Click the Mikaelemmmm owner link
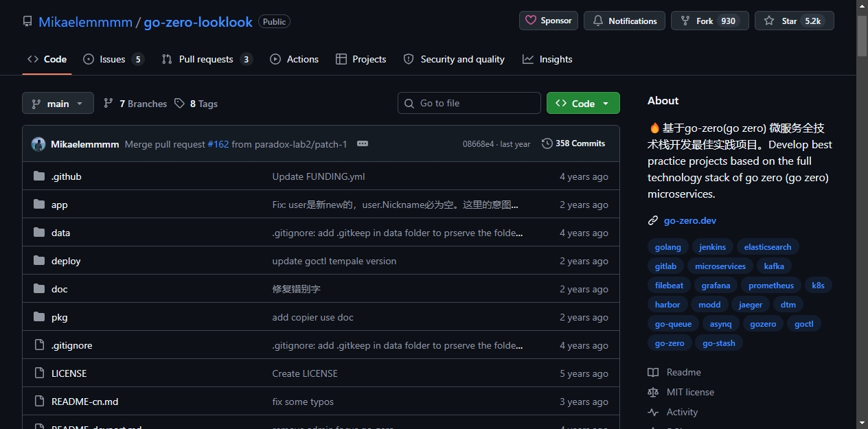 pos(85,22)
